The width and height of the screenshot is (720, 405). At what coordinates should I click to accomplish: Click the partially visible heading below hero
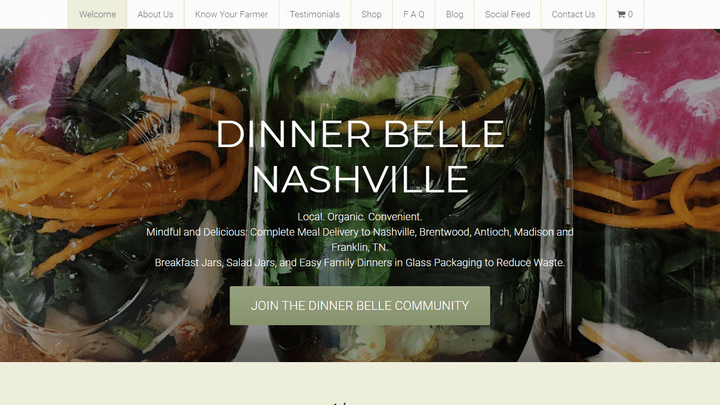tap(342, 403)
